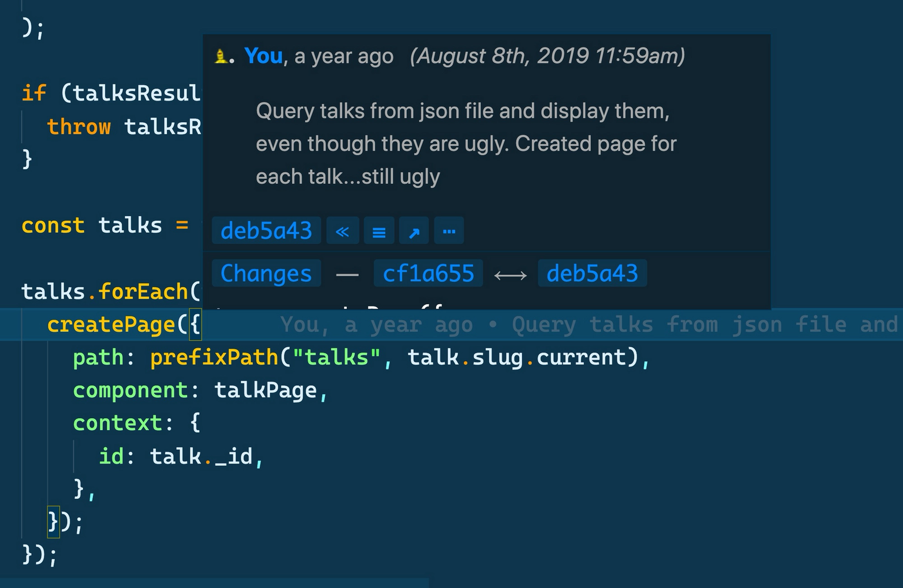The width and height of the screenshot is (903, 588).
Task: Click deb5a43 at right of the Changes row
Action: (592, 274)
